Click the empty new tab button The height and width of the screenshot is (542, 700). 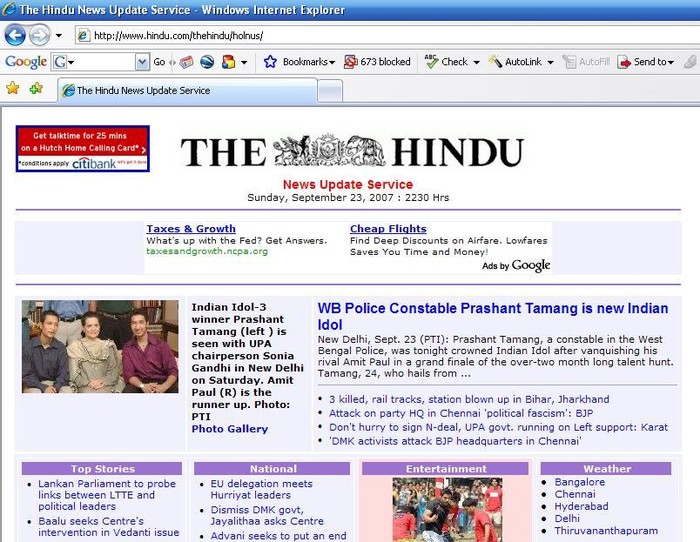click(x=330, y=90)
